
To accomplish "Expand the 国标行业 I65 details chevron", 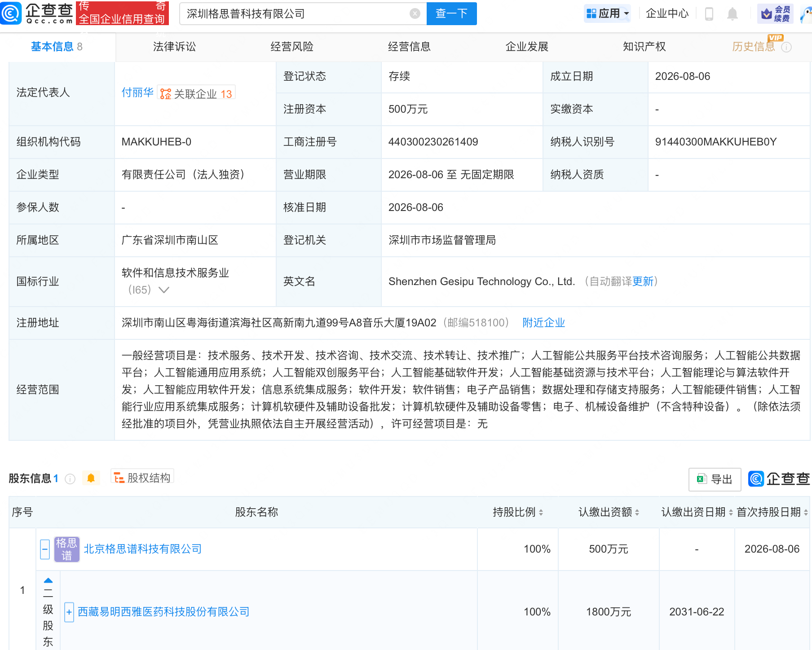I will [164, 290].
